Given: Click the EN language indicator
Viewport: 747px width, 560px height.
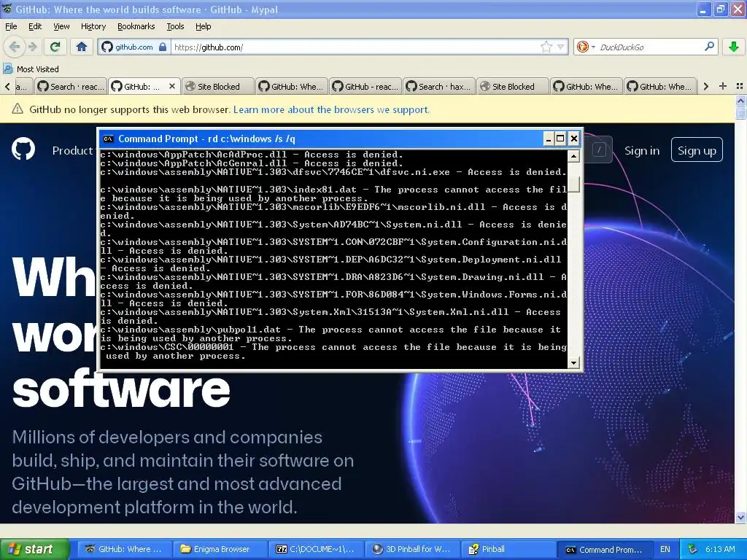Looking at the screenshot, I should click(665, 549).
